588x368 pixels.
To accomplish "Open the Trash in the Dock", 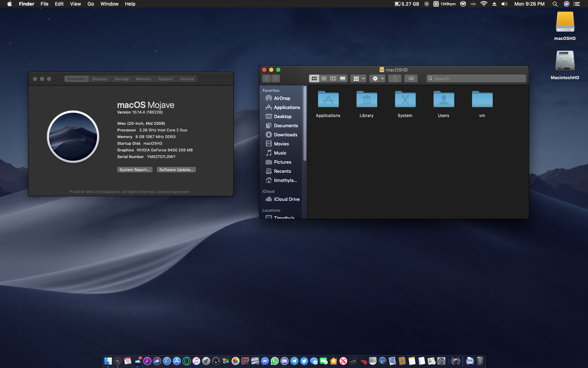I will coord(480,361).
